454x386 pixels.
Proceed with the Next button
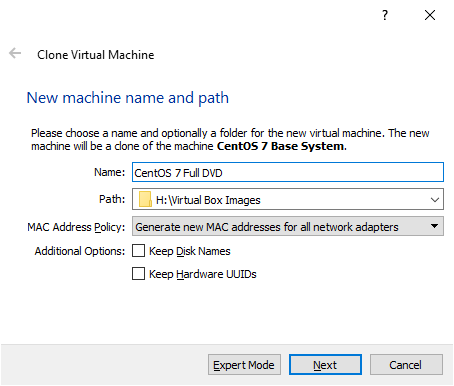tap(325, 365)
